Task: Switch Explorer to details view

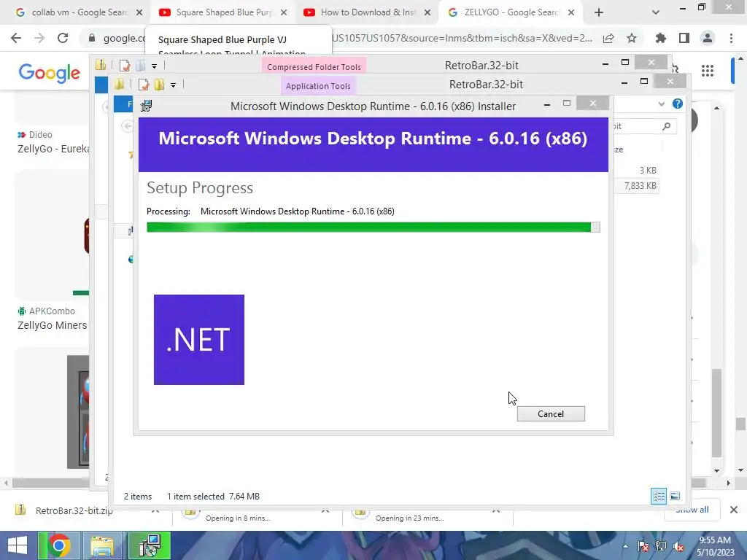Action: pos(659,496)
